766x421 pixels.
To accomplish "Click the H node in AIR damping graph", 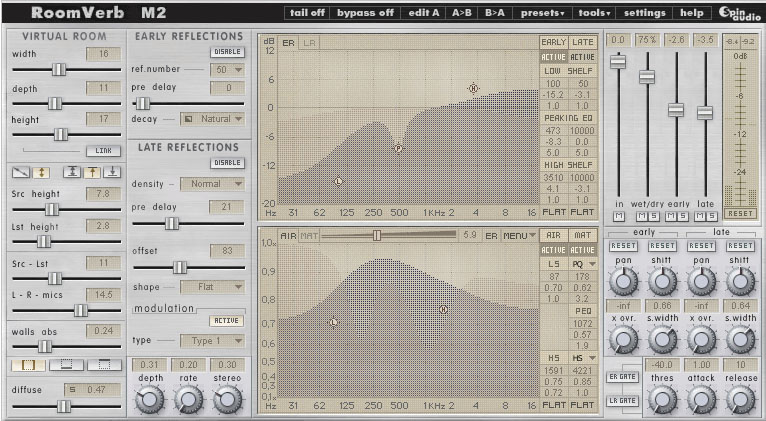I will [x=443, y=309].
